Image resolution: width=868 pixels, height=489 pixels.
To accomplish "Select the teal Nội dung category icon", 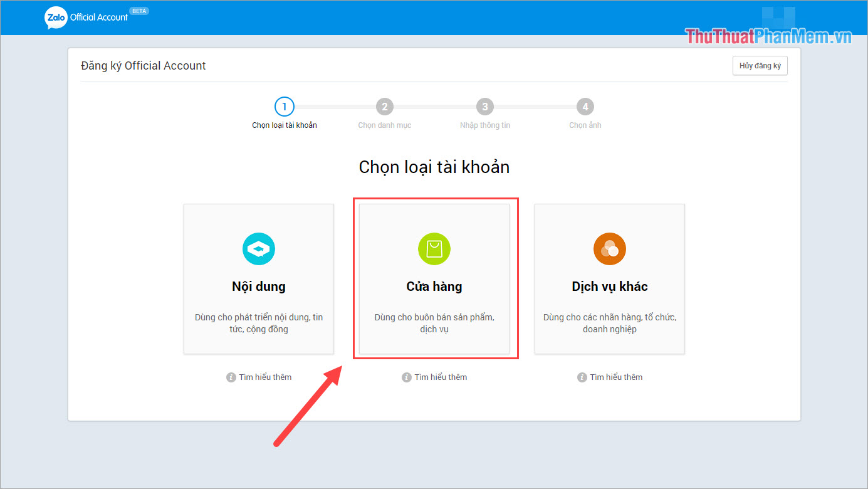I will (258, 248).
